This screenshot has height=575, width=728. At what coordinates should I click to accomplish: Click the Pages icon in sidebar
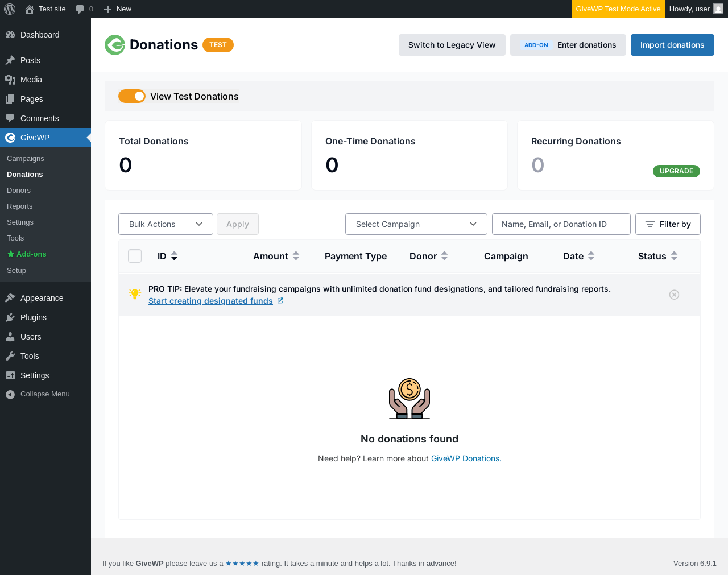tap(10, 99)
